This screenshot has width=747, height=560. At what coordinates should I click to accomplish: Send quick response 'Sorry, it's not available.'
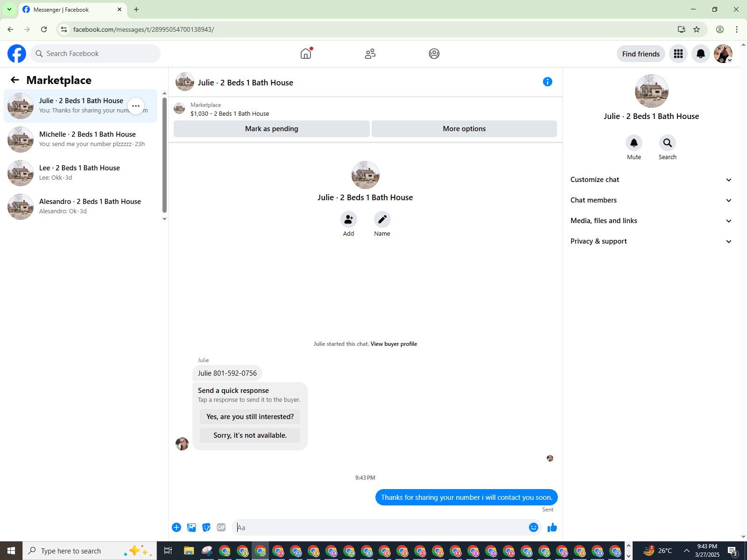250,435
